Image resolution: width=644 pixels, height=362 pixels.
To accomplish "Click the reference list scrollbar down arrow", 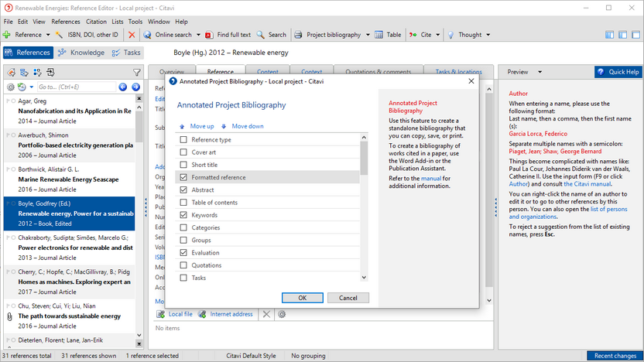I will (139, 335).
